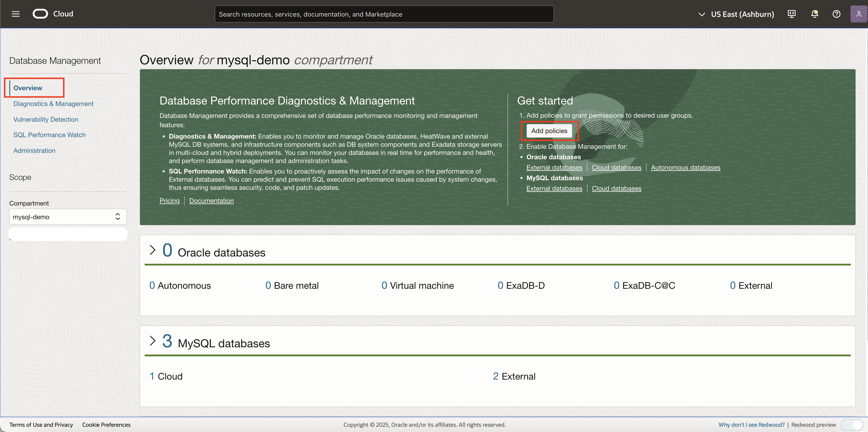Open the notifications bell
868x432 pixels.
[814, 14]
